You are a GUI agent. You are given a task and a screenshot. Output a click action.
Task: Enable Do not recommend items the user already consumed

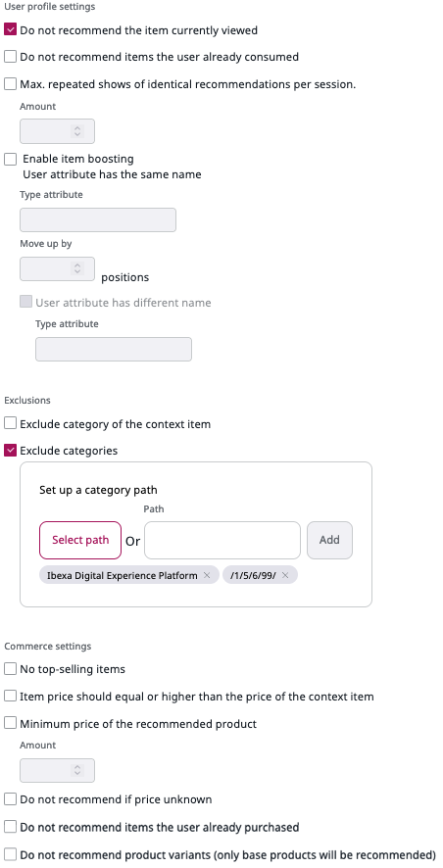[10, 57]
